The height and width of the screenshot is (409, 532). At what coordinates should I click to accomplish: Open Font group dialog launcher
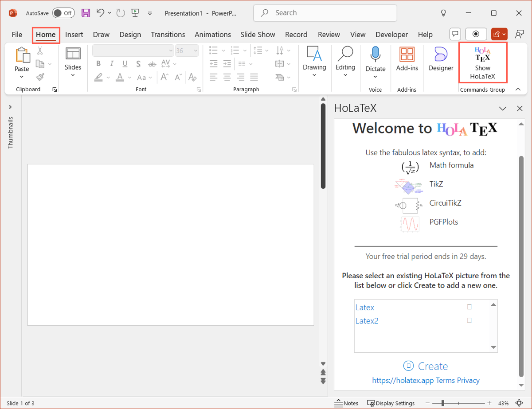[x=199, y=90]
